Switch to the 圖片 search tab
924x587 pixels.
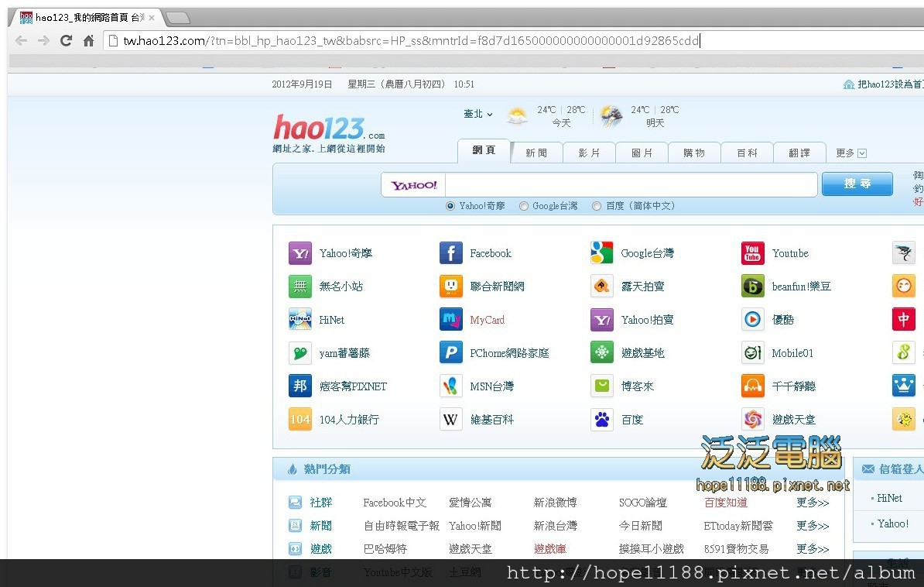[642, 153]
